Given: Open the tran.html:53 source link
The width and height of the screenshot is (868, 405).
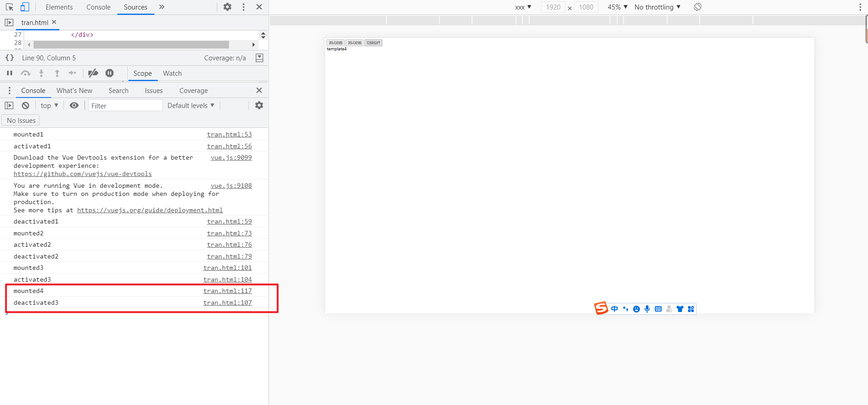Looking at the screenshot, I should tap(229, 135).
